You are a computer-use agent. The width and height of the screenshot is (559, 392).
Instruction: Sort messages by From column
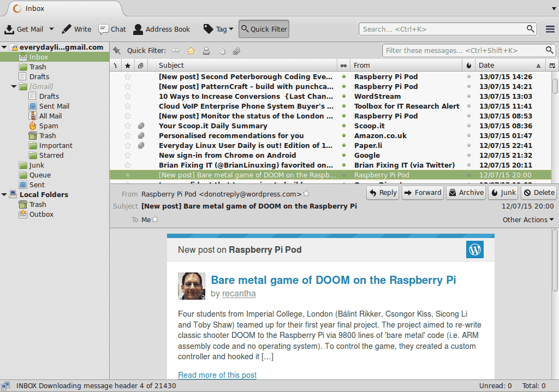(x=406, y=66)
